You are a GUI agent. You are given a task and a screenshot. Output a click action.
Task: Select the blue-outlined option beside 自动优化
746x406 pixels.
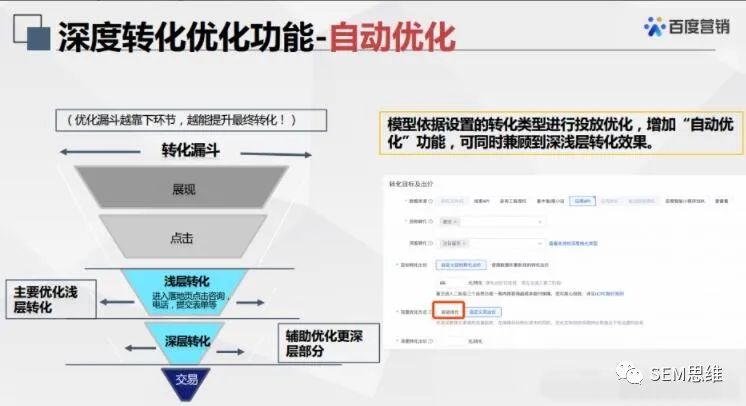coord(482,312)
